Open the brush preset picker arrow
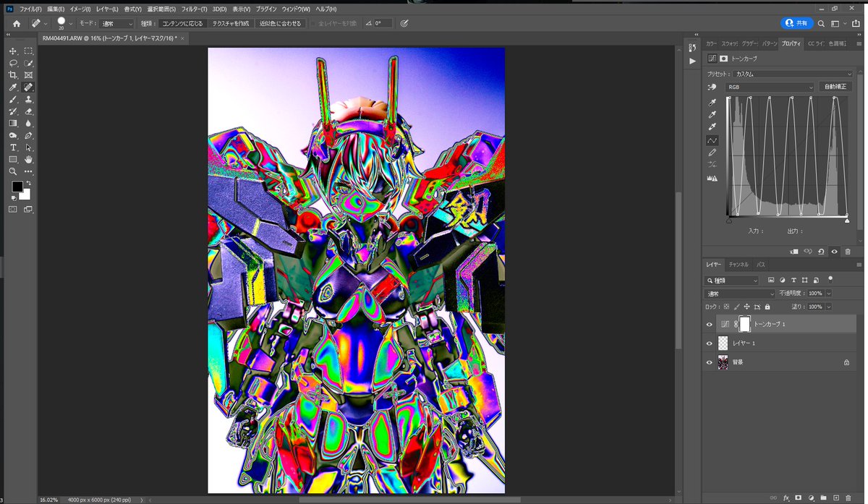The height and width of the screenshot is (504, 868). coord(71,23)
